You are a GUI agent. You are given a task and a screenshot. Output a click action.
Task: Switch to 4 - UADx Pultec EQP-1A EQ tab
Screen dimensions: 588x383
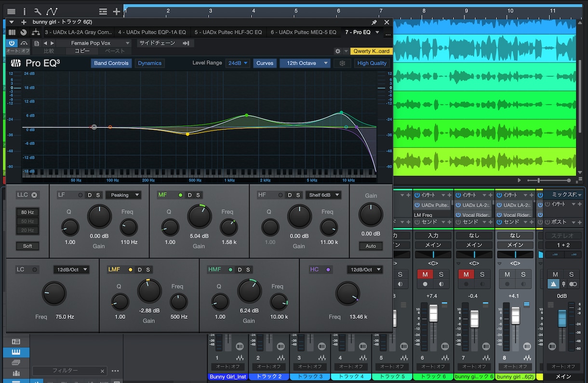click(x=152, y=32)
